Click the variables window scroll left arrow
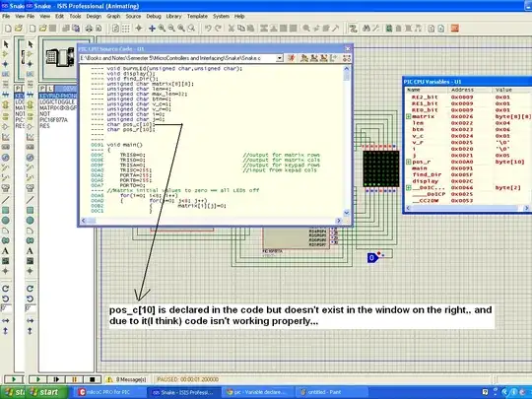The height and width of the screenshot is (399, 532). (408, 208)
